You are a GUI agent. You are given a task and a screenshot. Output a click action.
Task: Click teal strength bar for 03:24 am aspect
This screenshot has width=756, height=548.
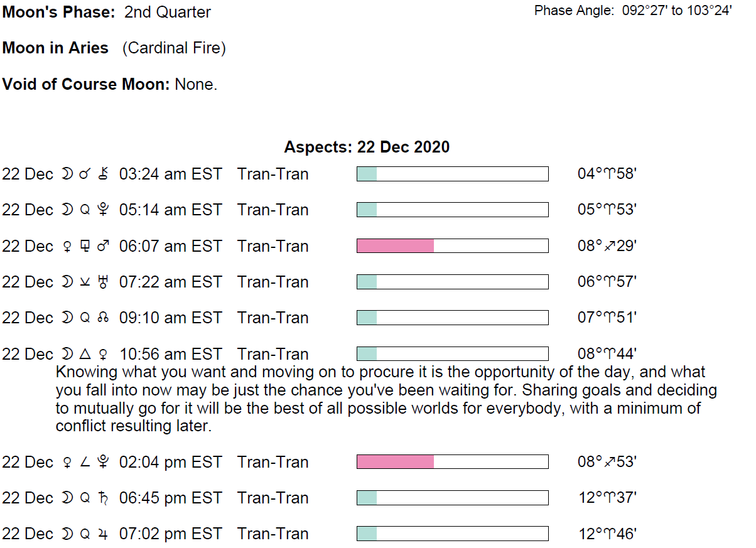[367, 174]
